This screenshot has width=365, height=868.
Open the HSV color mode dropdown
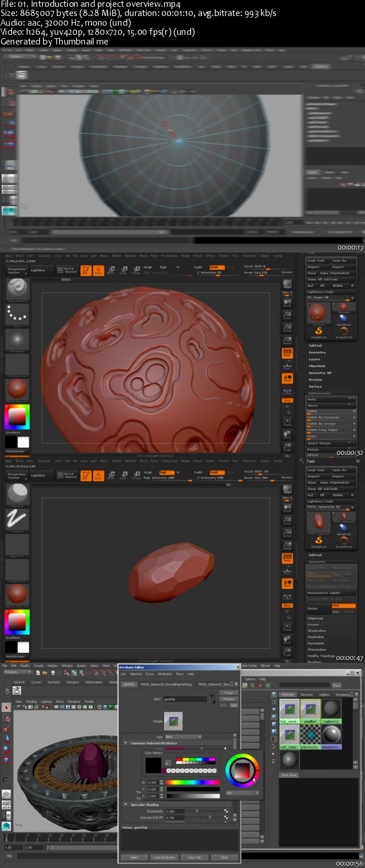click(243, 792)
